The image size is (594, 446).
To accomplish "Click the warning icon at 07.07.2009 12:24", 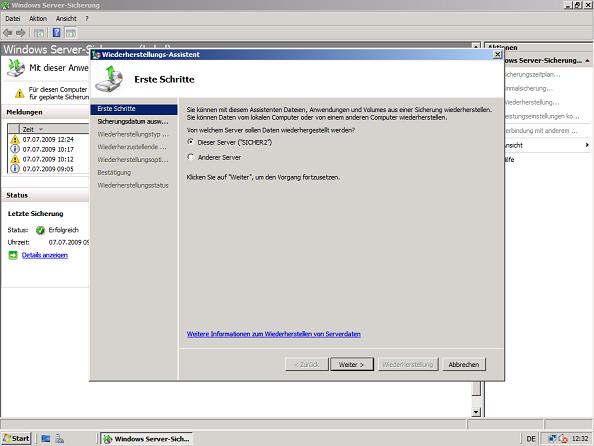I will (15, 139).
